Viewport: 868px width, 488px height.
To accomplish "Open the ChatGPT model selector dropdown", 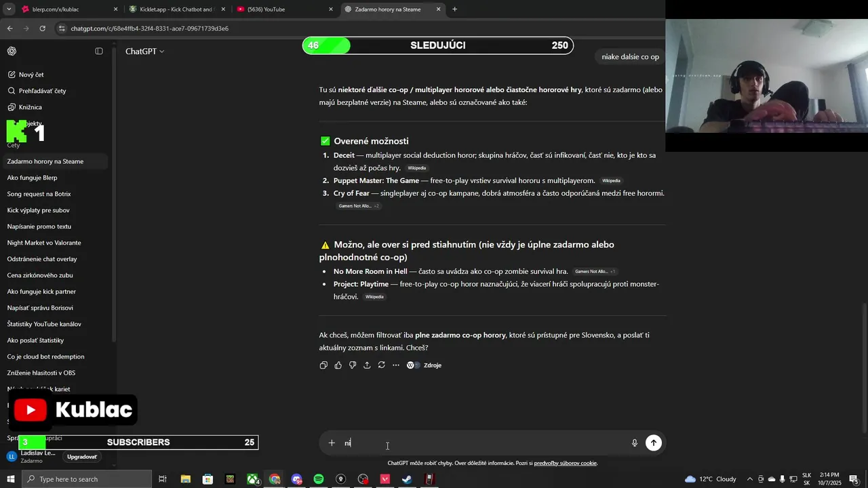I will click(144, 52).
